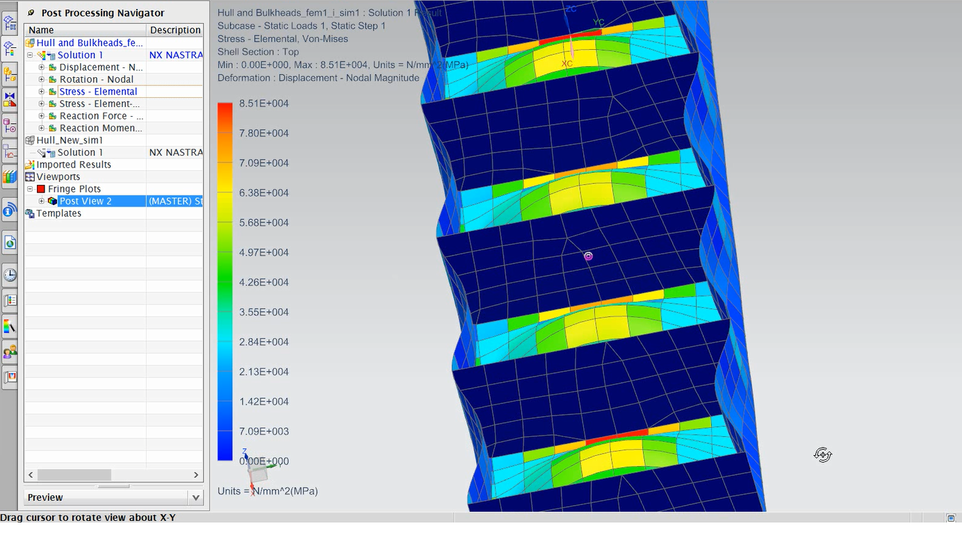Select the Post View 2 item
Image resolution: width=962 pixels, height=560 pixels.
[85, 201]
